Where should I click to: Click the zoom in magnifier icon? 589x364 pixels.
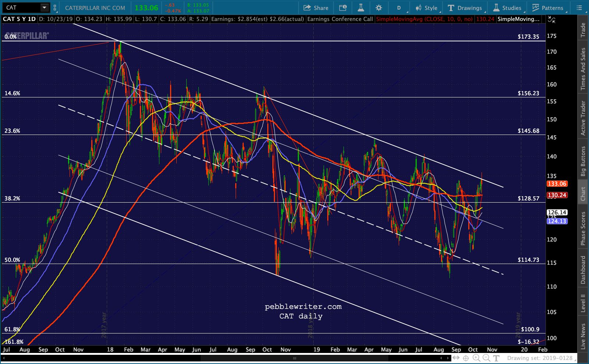[476, 358]
